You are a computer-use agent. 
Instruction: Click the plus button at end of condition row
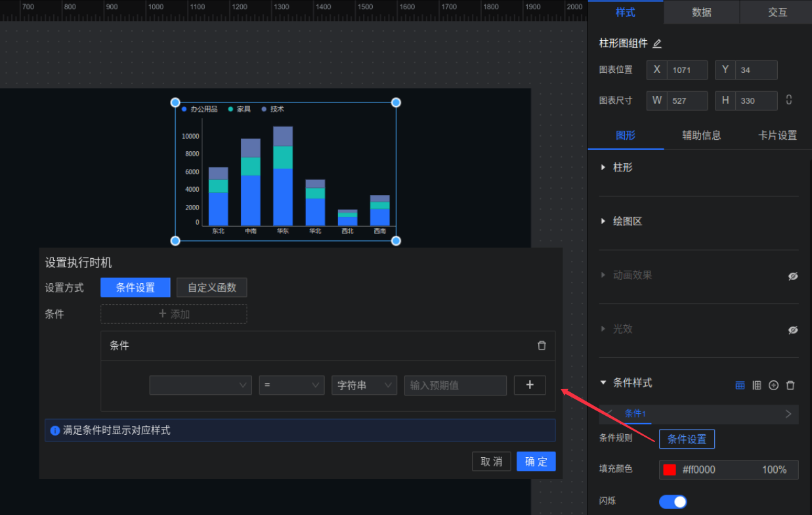pyautogui.click(x=530, y=386)
